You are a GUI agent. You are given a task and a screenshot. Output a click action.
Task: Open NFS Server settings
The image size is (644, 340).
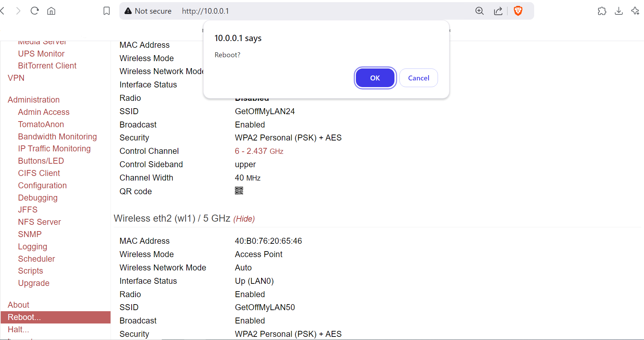coord(40,222)
